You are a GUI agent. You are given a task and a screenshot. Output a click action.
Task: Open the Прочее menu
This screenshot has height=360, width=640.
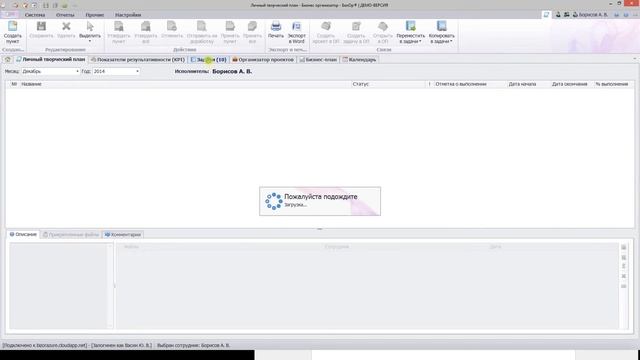click(95, 15)
